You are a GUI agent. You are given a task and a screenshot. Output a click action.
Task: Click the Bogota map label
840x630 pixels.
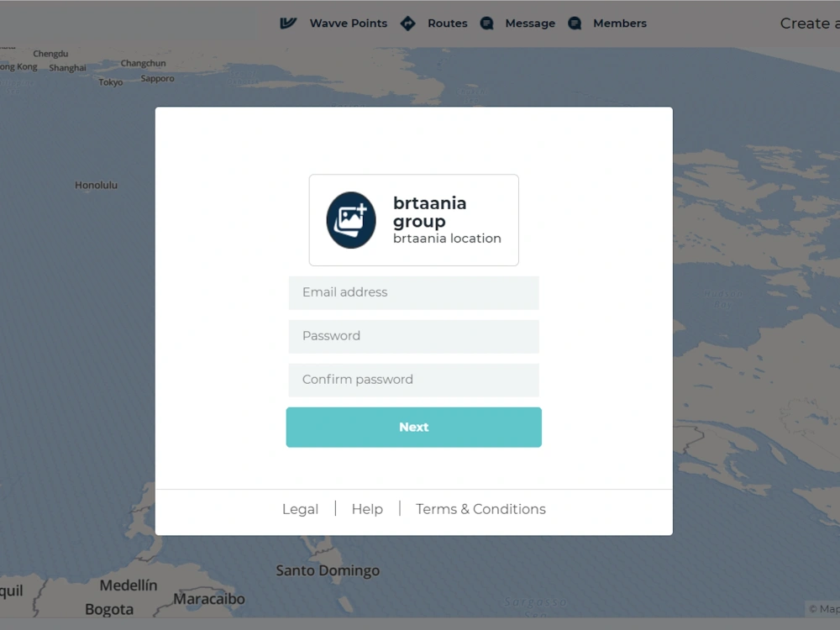point(108,610)
